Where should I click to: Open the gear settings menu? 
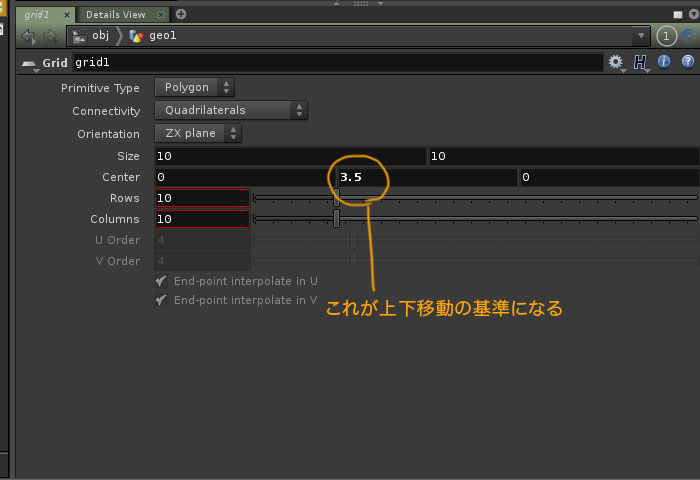click(615, 63)
